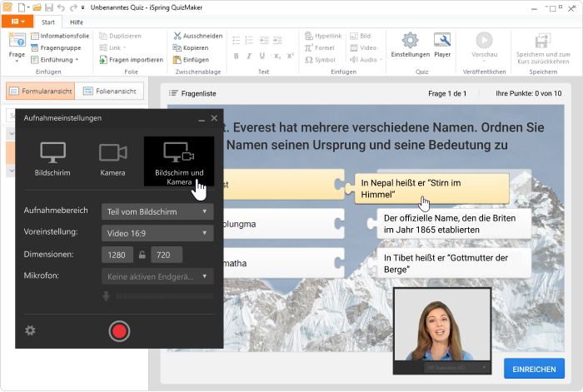Insert a Formel
The image size is (583, 392).
click(x=319, y=48)
